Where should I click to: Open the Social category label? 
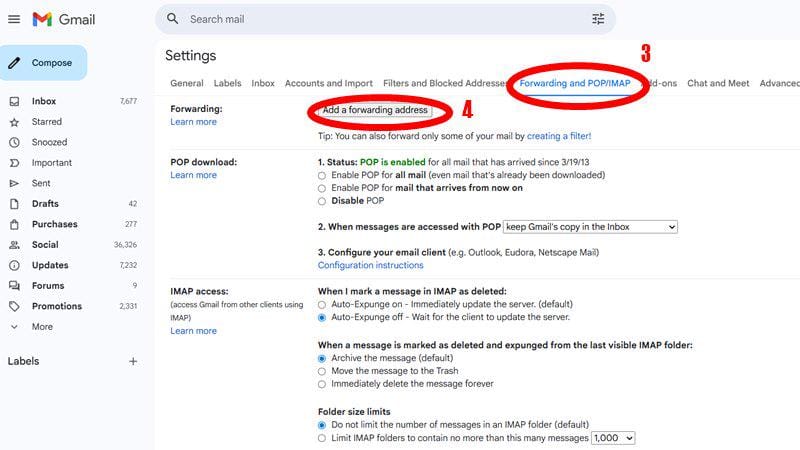(x=45, y=245)
